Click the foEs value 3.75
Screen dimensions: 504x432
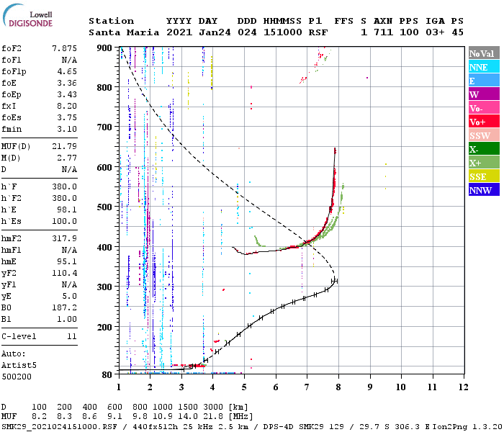click(x=67, y=117)
